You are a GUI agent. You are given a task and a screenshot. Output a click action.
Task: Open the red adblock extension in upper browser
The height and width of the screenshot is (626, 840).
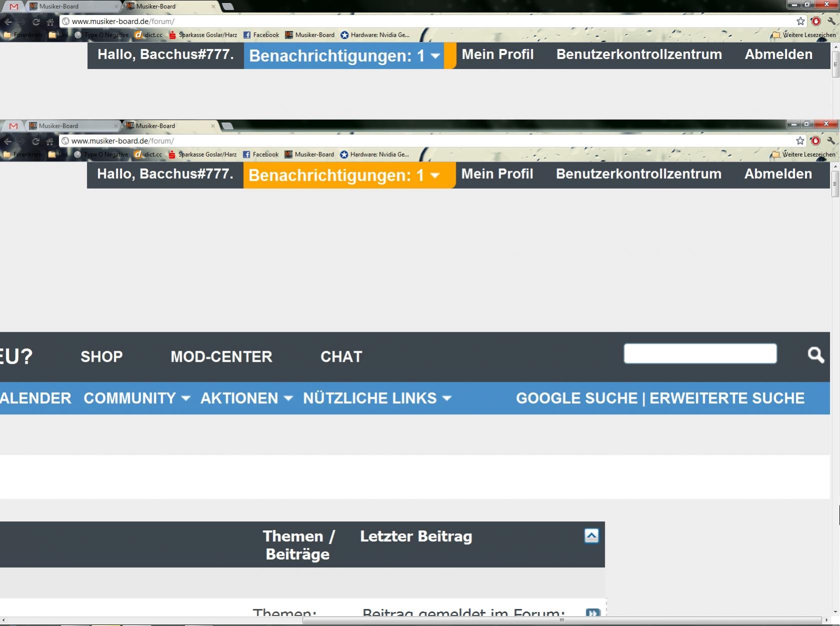(816, 22)
